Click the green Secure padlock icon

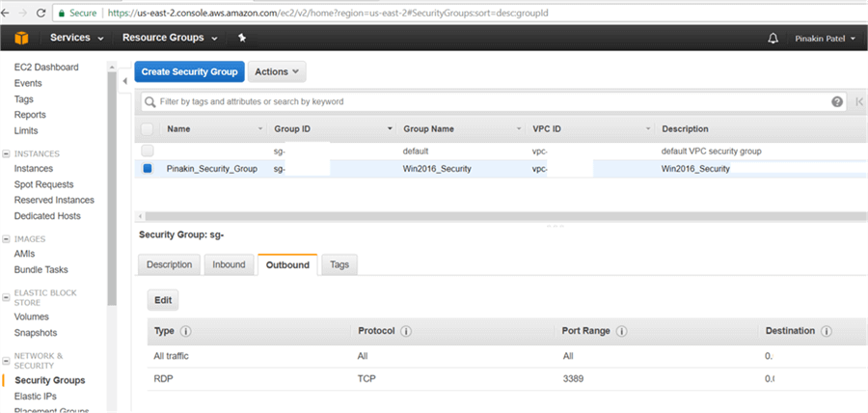pos(62,13)
